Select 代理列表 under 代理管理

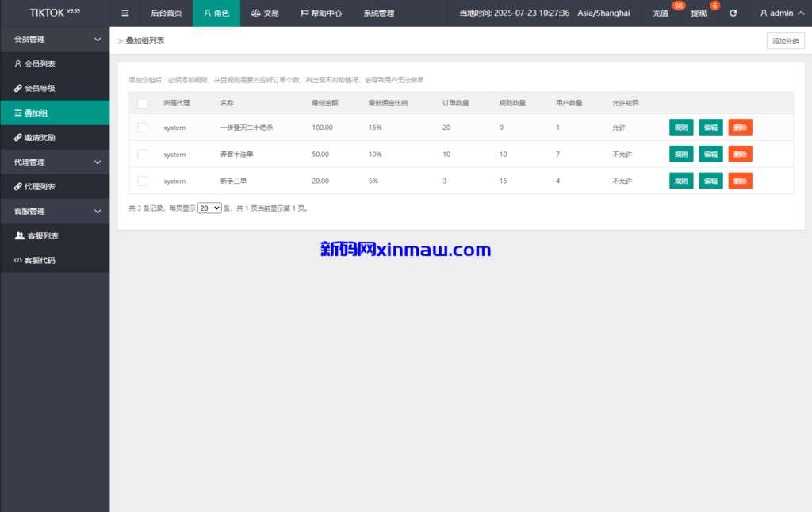click(x=55, y=186)
